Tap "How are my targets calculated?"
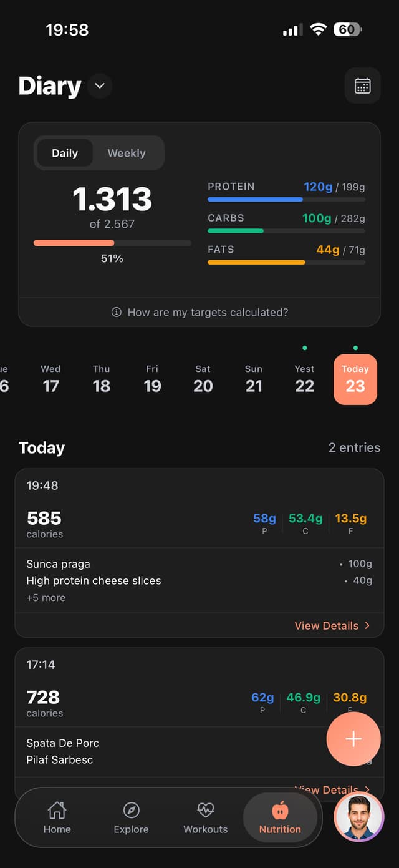 [x=208, y=312]
